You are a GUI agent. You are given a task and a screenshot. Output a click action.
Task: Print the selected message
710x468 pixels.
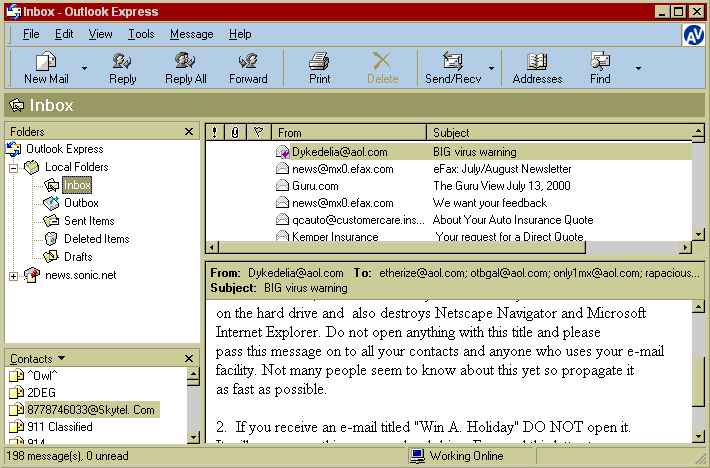coord(320,68)
